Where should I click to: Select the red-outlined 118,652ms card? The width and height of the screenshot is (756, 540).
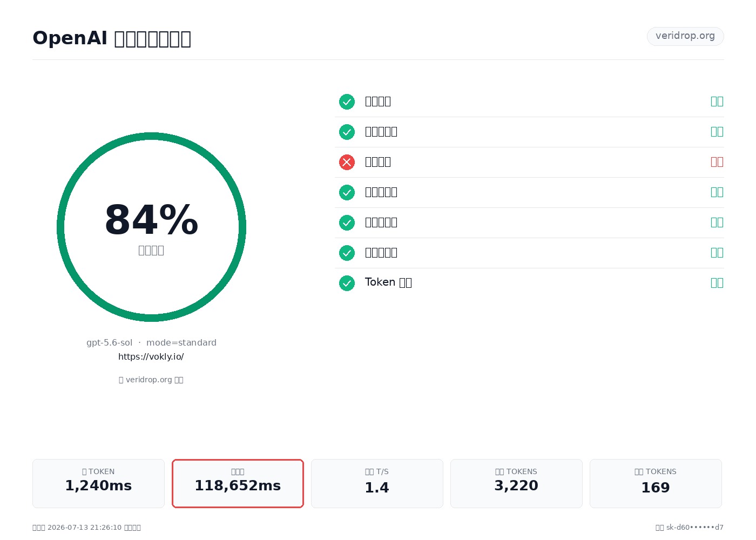coord(238,483)
